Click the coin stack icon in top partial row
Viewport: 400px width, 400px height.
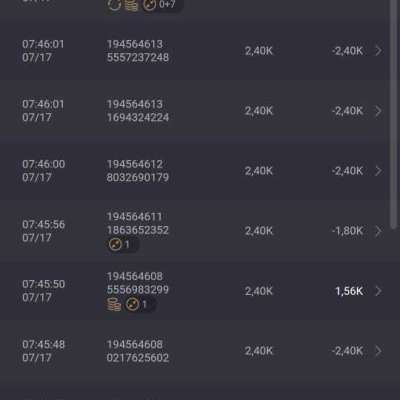pyautogui.click(x=131, y=5)
